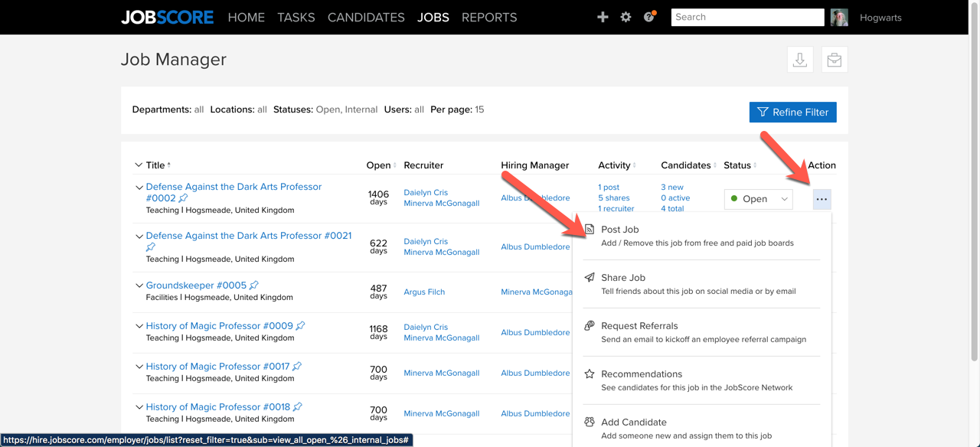Image resolution: width=980 pixels, height=447 pixels.
Task: Click the Refine Filter button
Action: (792, 112)
